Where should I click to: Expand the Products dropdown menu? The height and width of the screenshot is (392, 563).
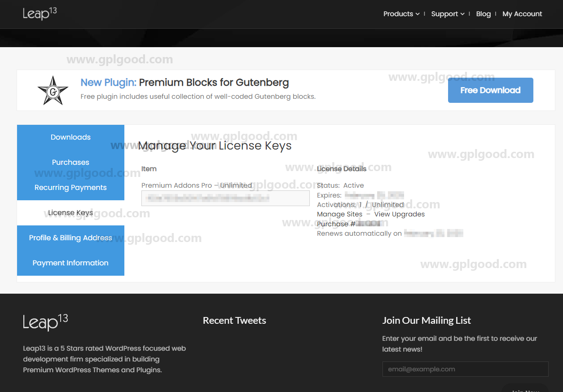[401, 14]
